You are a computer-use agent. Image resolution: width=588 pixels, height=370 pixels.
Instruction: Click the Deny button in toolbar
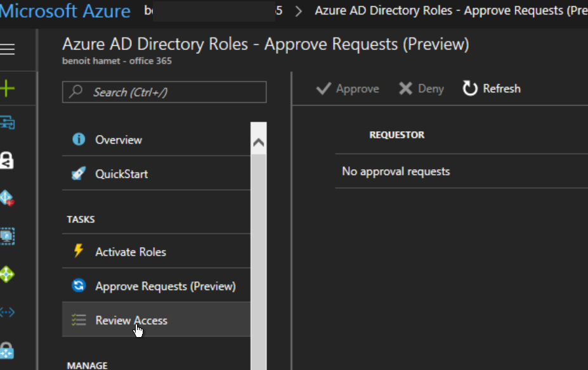coord(421,89)
